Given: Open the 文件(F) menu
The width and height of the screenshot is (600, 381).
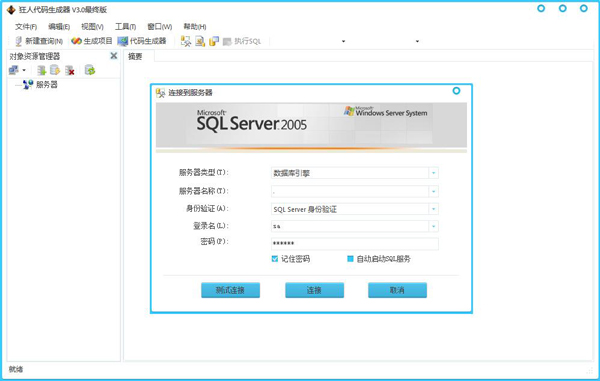Looking at the screenshot, I should click(26, 26).
